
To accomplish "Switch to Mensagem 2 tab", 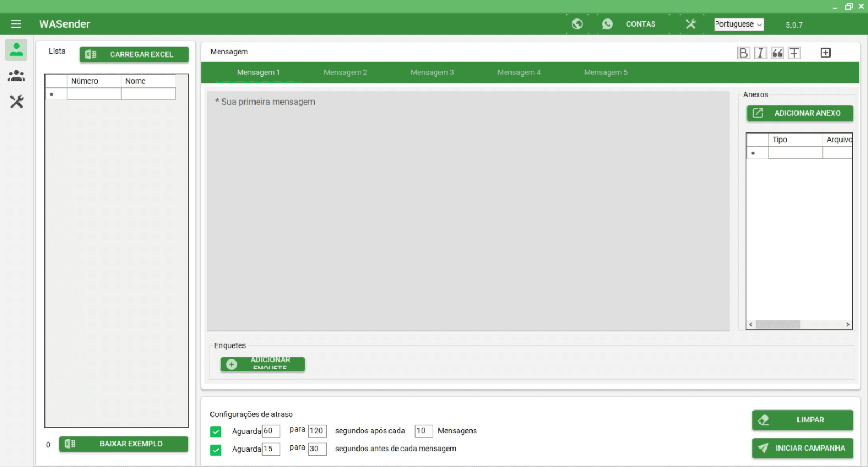I will click(x=345, y=72).
